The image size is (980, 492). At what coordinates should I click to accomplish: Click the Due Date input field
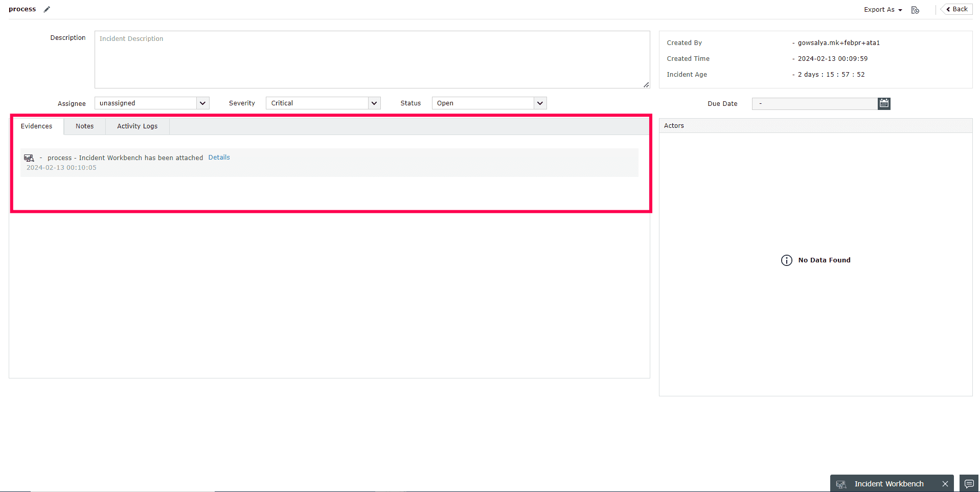click(815, 104)
